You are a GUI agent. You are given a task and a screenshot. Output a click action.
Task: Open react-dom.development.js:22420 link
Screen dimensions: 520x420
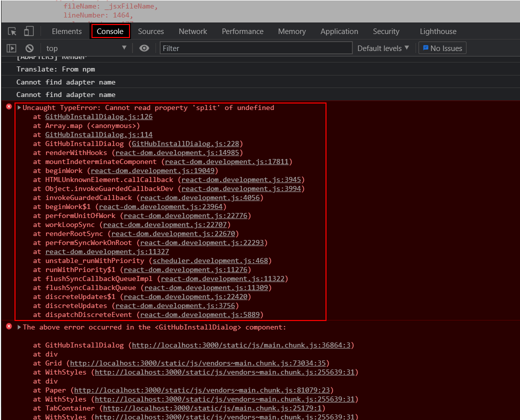(185, 296)
